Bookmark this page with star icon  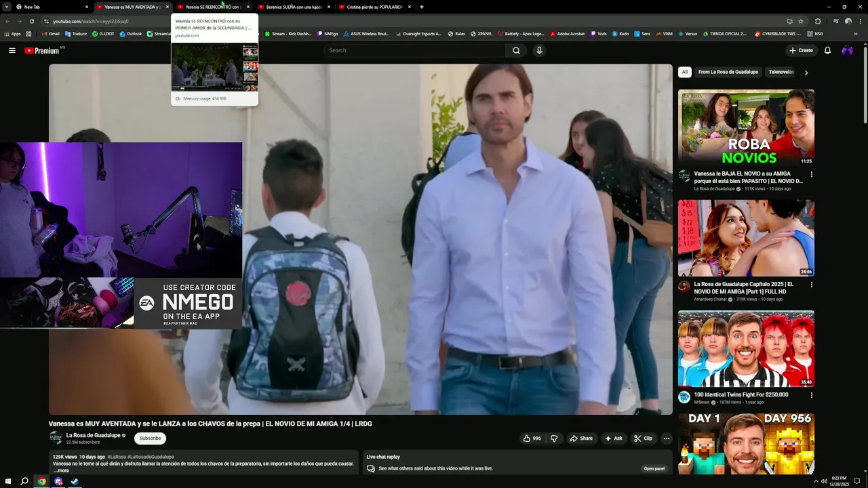pyautogui.click(x=801, y=21)
